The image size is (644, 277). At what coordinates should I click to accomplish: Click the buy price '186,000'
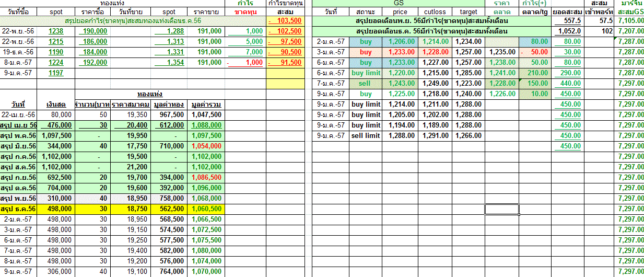[x=93, y=42]
